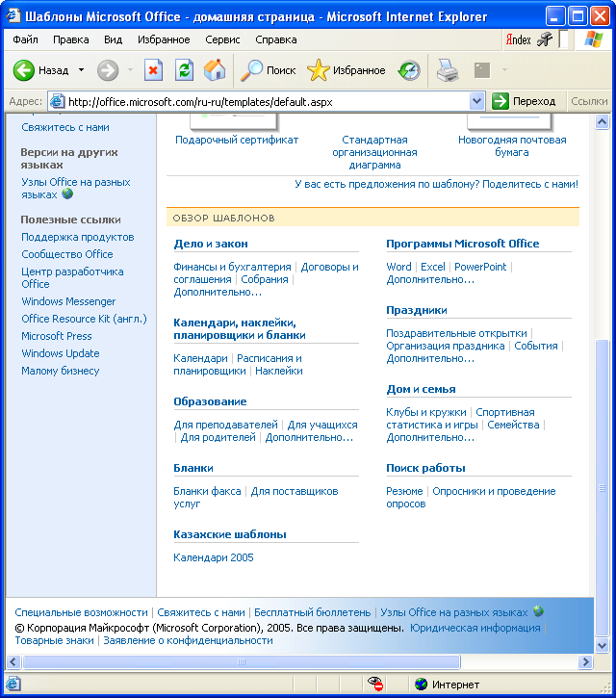Click the Print printer icon
This screenshot has width=616, height=698.
[x=448, y=70]
